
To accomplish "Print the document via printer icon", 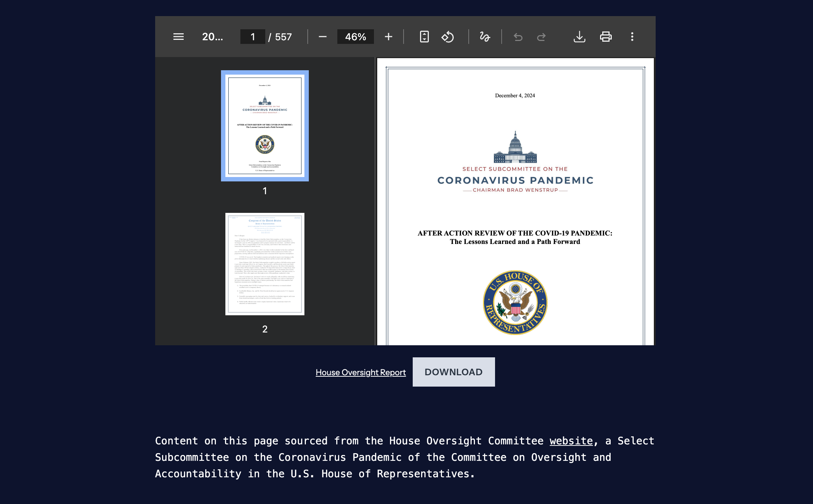I will click(606, 37).
